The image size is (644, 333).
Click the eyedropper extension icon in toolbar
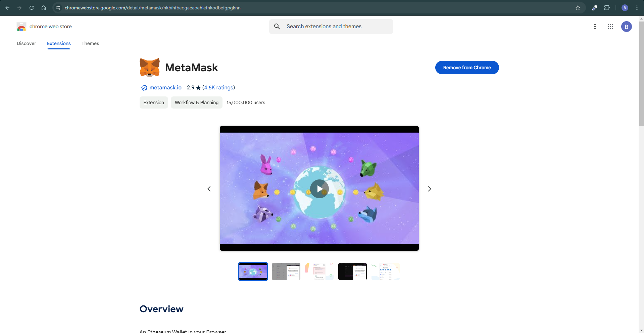(x=594, y=8)
